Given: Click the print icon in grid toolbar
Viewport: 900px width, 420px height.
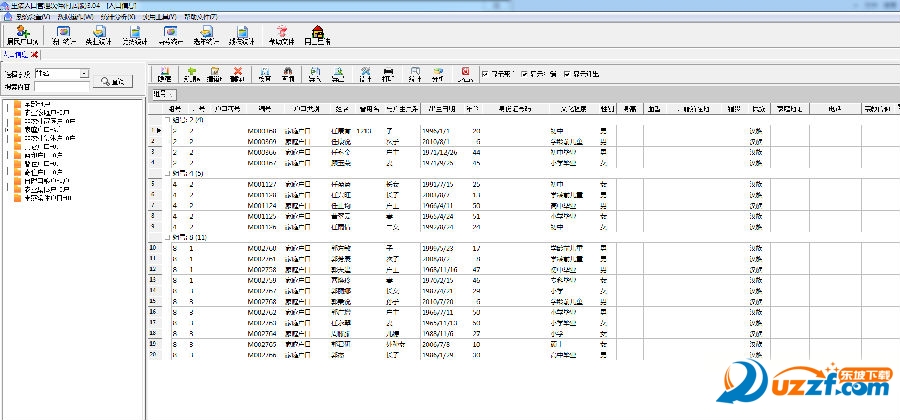Looking at the screenshot, I should (x=388, y=72).
